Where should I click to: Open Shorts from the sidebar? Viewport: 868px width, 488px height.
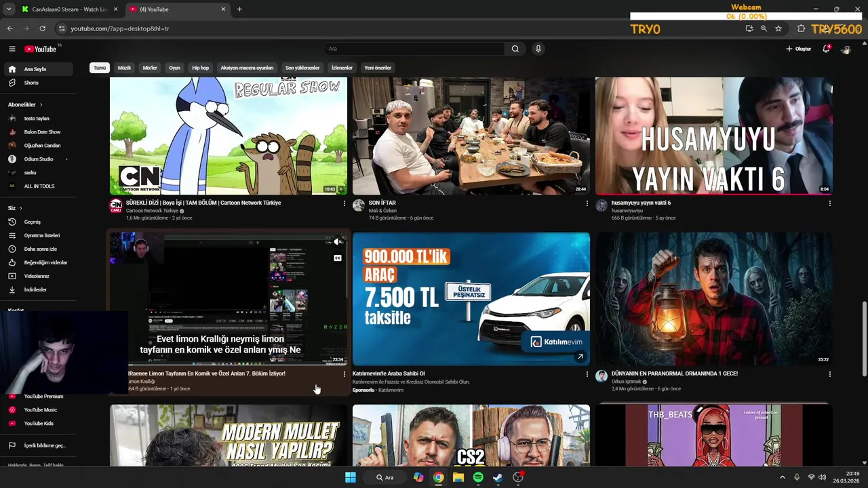pos(39,83)
